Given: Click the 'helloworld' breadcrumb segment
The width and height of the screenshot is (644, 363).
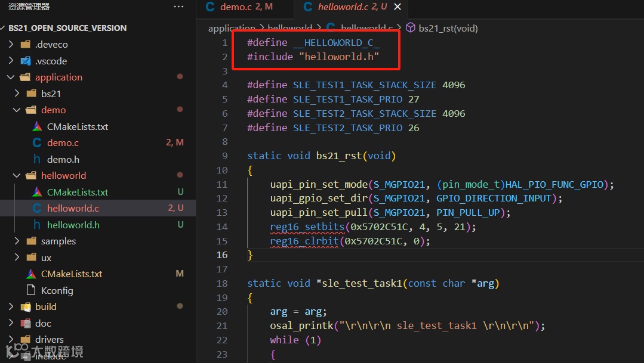Looking at the screenshot, I should point(290,28).
